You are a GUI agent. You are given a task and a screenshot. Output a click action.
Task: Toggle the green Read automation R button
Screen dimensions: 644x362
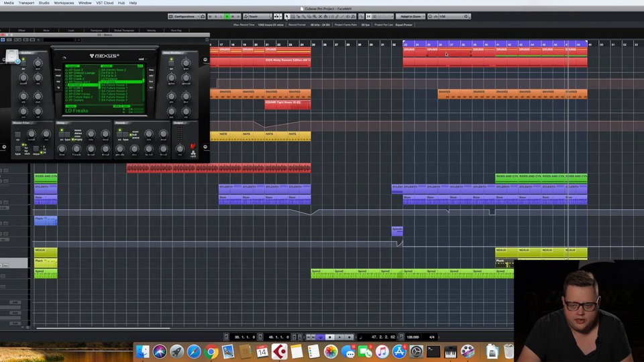[x=227, y=16]
